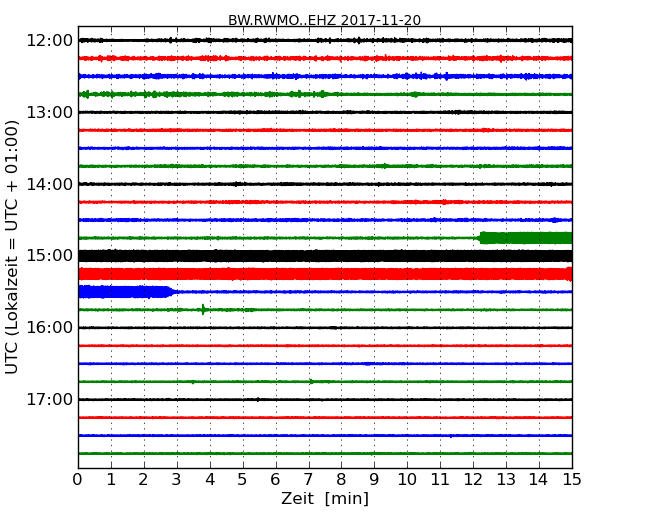
Task: Click the x-axis tick label 3
Action: point(177,479)
